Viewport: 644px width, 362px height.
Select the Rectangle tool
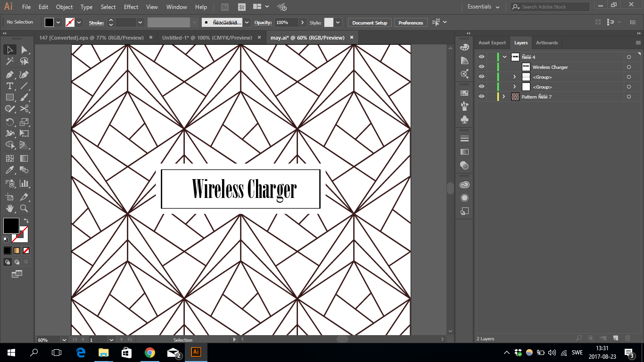(10, 98)
